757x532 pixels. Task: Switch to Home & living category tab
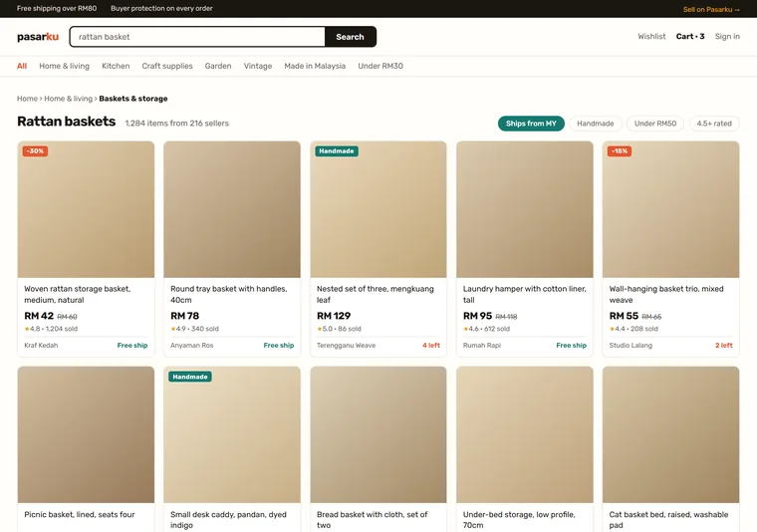[64, 66]
